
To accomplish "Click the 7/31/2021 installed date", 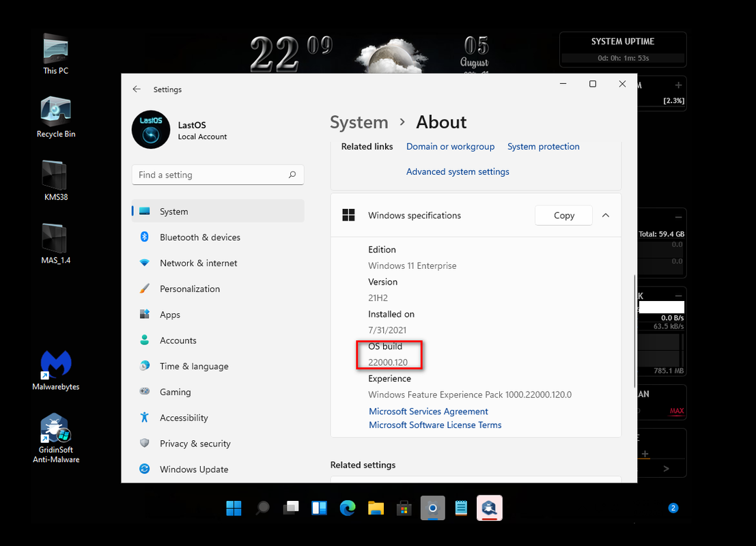I will tap(387, 330).
